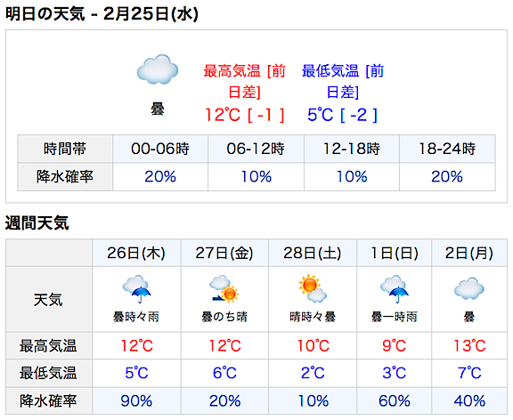Screen dimensions: 513x420
Task: Click the cloud-then-sun icon for 27日(金)
Action: coord(224,288)
